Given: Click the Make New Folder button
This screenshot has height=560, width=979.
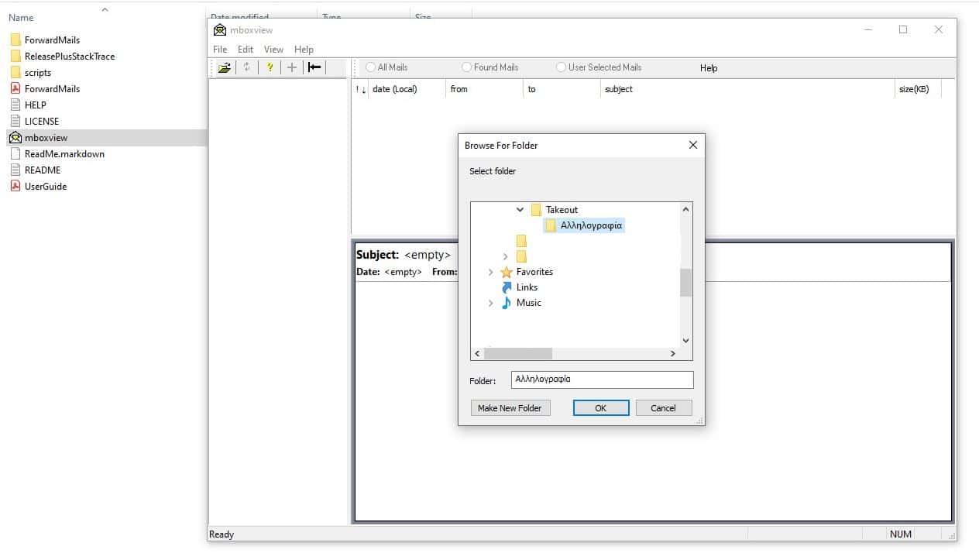Looking at the screenshot, I should [x=510, y=408].
